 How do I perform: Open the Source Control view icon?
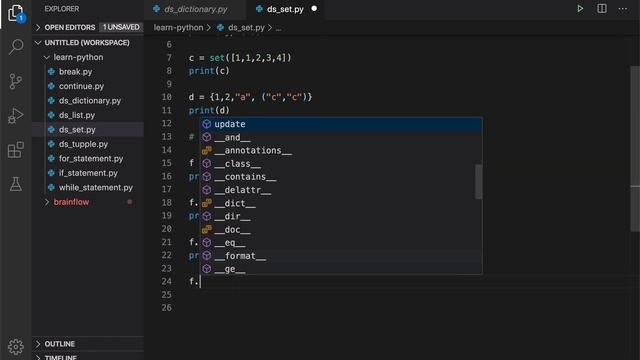(16, 81)
